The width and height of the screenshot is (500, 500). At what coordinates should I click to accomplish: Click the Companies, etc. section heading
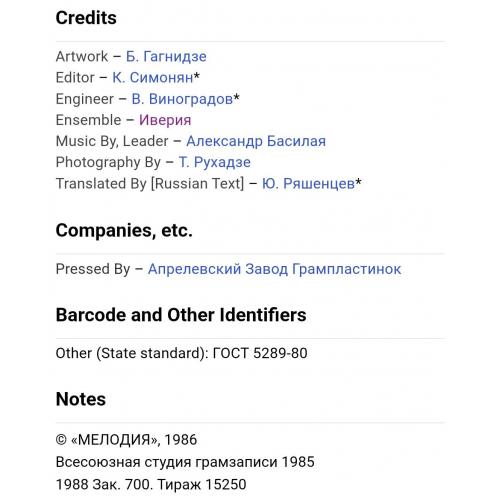(124, 230)
